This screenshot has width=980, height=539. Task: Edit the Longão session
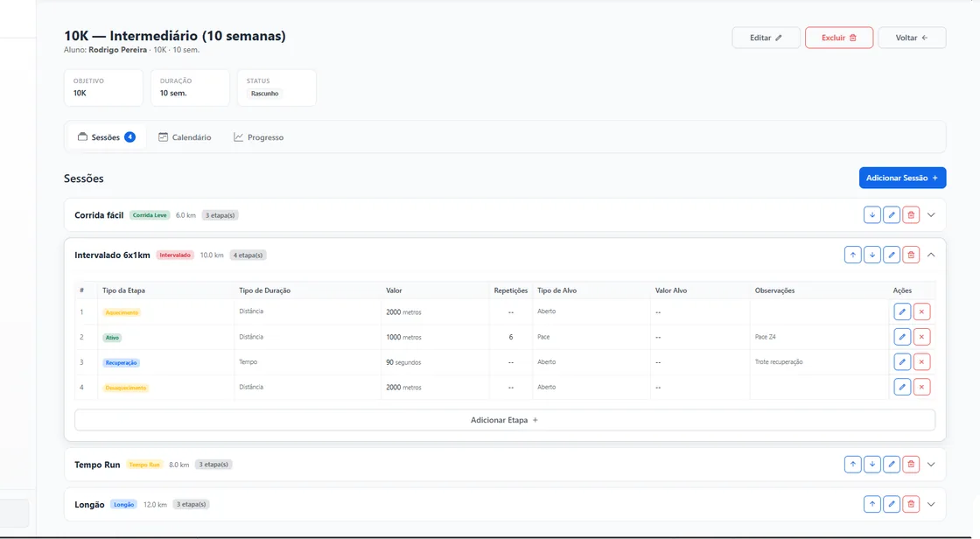892,504
